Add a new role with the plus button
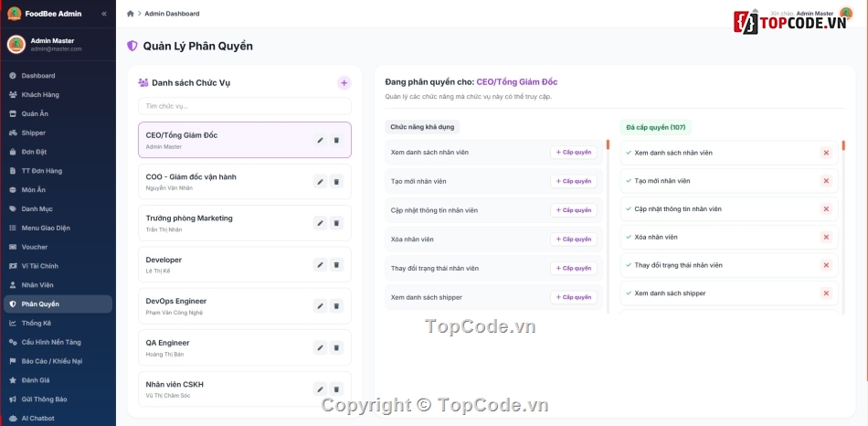This screenshot has width=868, height=426. (344, 83)
